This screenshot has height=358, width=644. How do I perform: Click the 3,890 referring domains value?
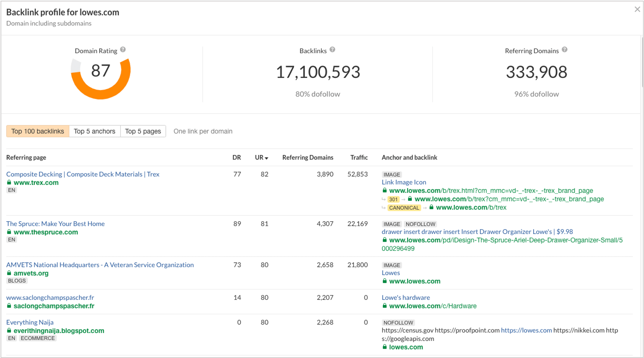(x=325, y=174)
